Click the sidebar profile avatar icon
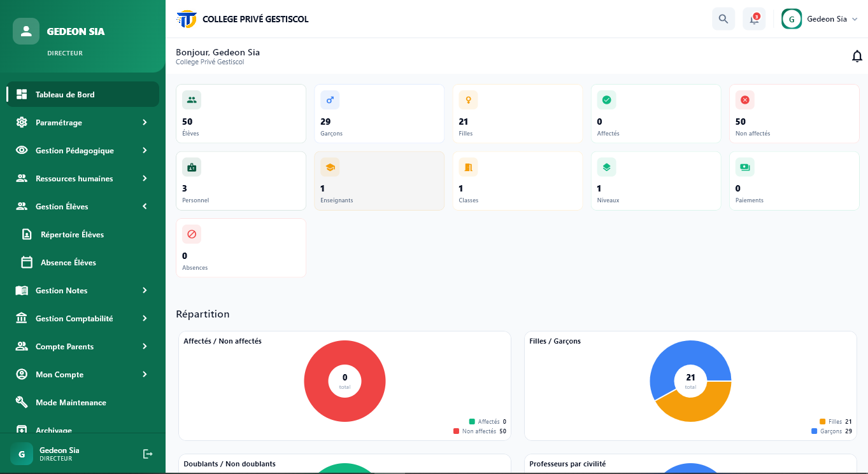Screen dimensions: 868x474 (26, 31)
